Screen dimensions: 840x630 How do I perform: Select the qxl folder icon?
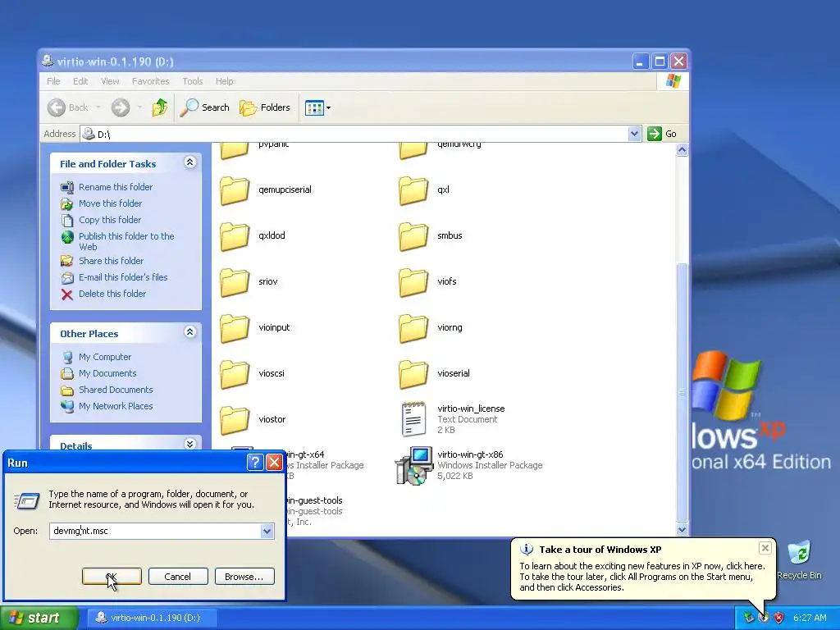point(413,190)
